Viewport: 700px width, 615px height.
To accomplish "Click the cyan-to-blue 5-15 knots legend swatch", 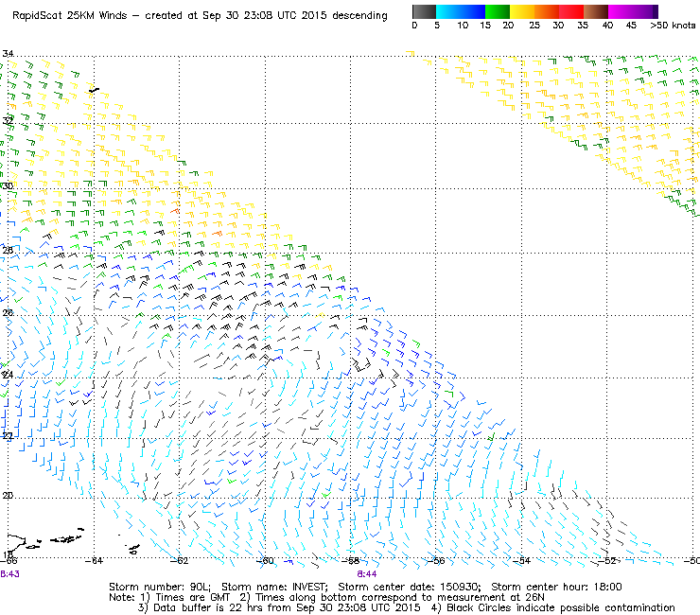I will coord(461,11).
